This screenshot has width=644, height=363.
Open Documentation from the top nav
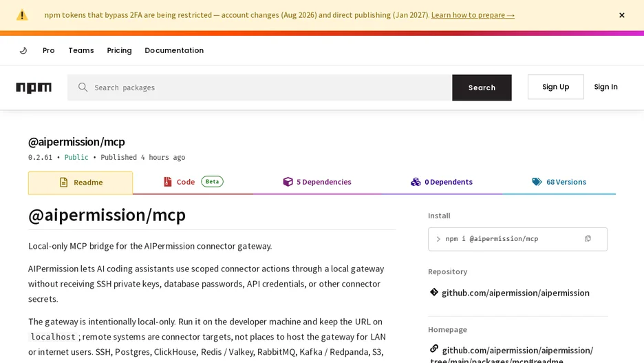pyautogui.click(x=174, y=50)
